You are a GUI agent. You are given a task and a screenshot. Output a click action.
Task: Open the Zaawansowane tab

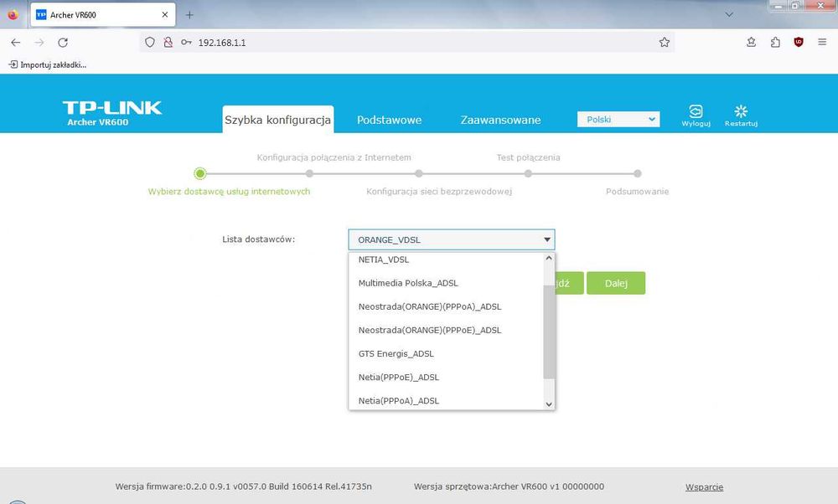pos(501,120)
